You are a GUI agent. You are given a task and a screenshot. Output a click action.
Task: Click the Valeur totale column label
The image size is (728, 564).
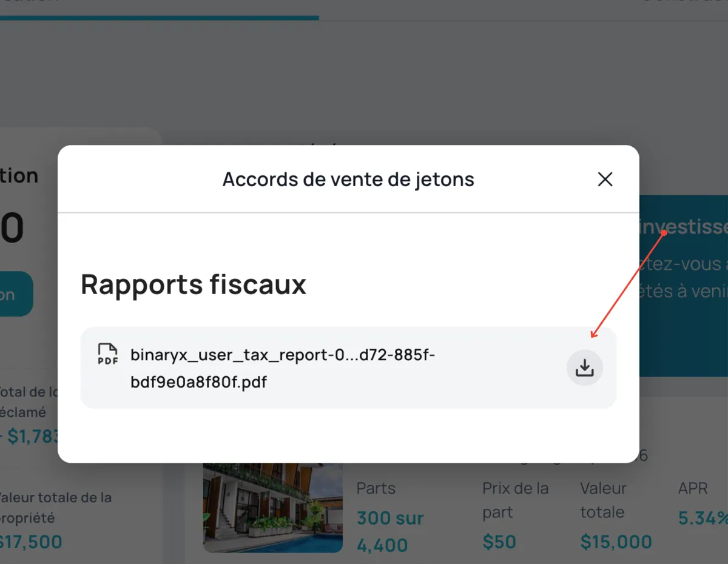click(603, 500)
